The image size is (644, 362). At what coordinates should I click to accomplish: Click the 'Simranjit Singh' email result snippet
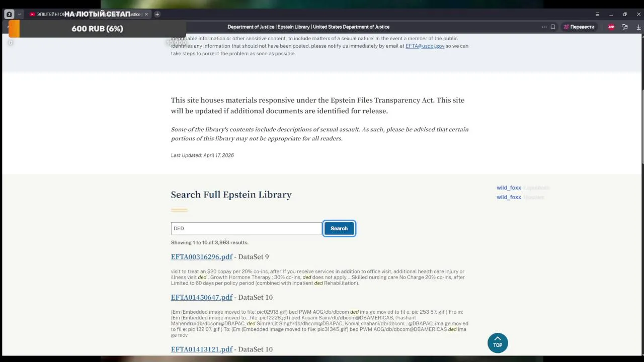319,323
